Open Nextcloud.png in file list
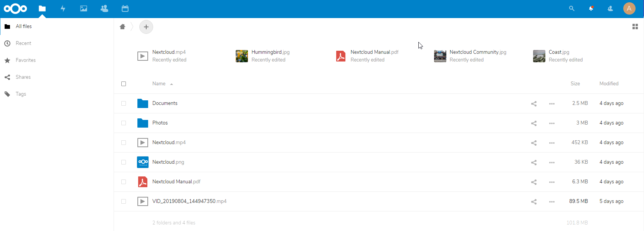The image size is (644, 231). pyautogui.click(x=168, y=162)
